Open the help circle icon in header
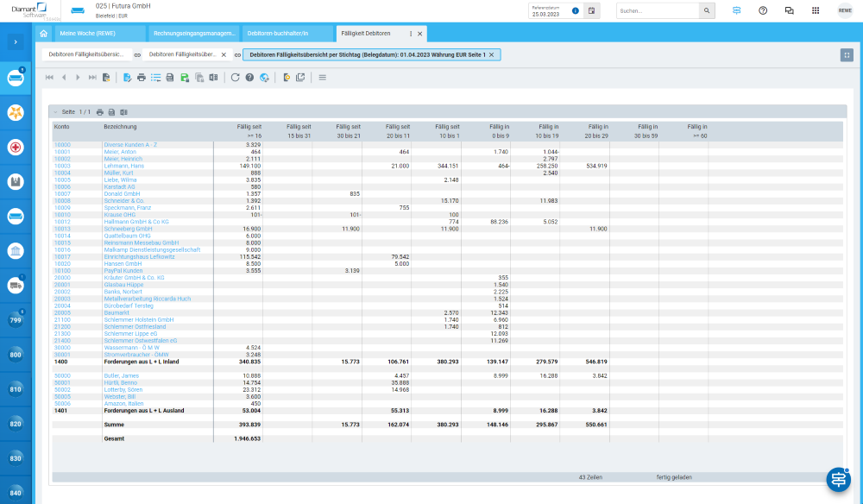Screen dimensions: 863x504 pos(763,10)
